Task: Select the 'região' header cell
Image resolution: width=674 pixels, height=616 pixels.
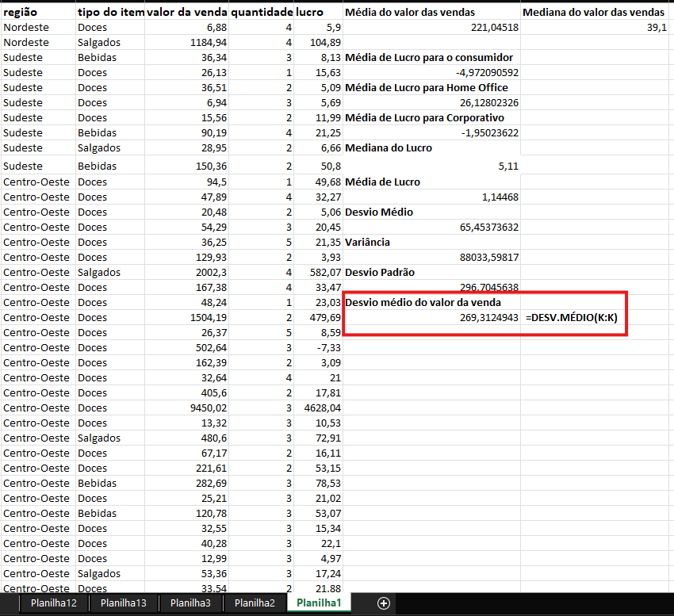Action: tap(38, 12)
